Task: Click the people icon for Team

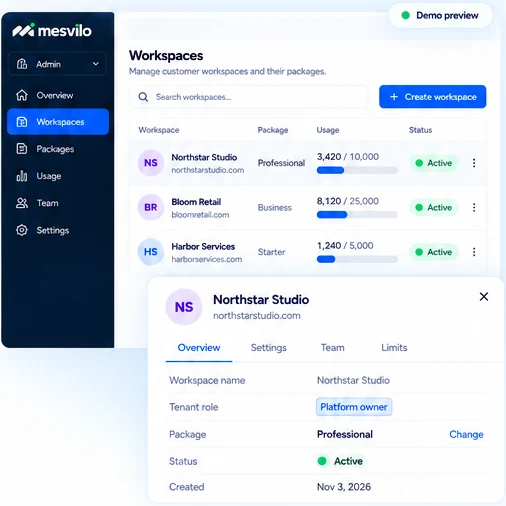Action: [x=22, y=203]
